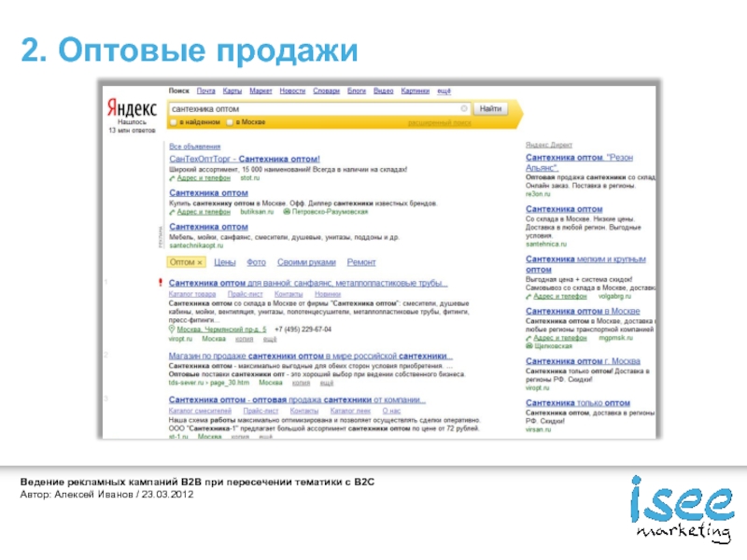Open the 'Каталог леек' sitelink

coord(350,411)
